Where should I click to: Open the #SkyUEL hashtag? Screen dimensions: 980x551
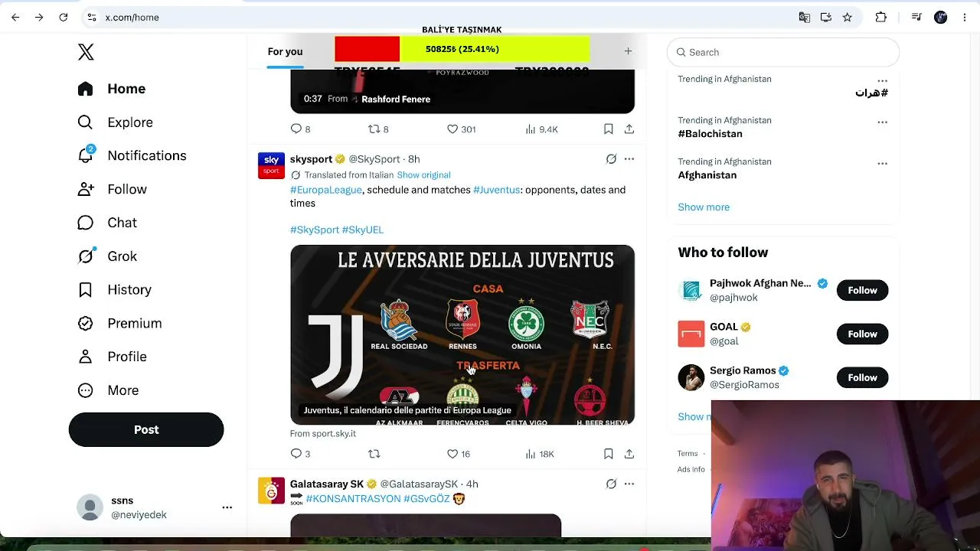363,230
